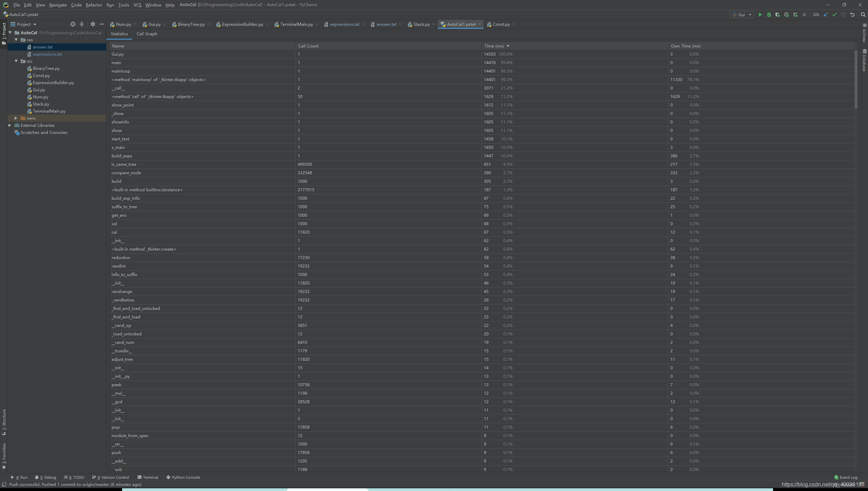Open the Project view dropdown

click(x=23, y=24)
